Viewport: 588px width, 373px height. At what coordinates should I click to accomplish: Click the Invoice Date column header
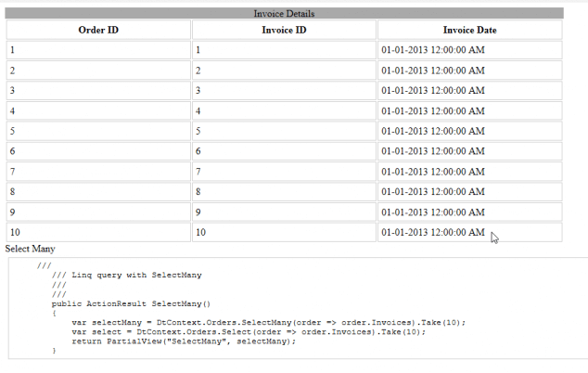469,30
